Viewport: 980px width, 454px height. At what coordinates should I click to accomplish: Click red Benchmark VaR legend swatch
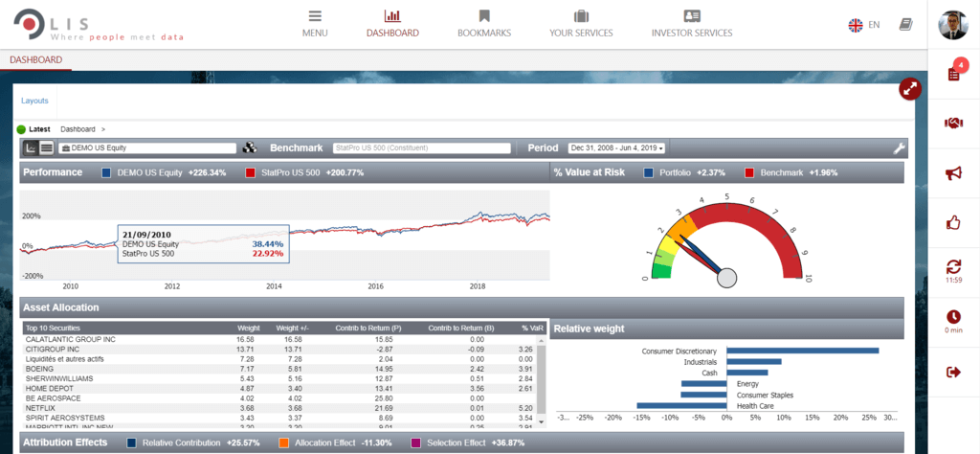pyautogui.click(x=749, y=172)
